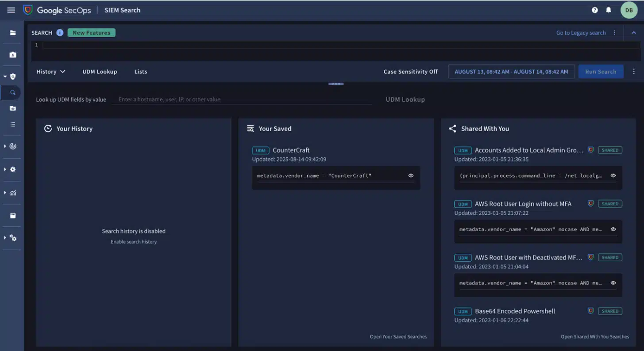Click the help question mark icon

[x=594, y=10]
